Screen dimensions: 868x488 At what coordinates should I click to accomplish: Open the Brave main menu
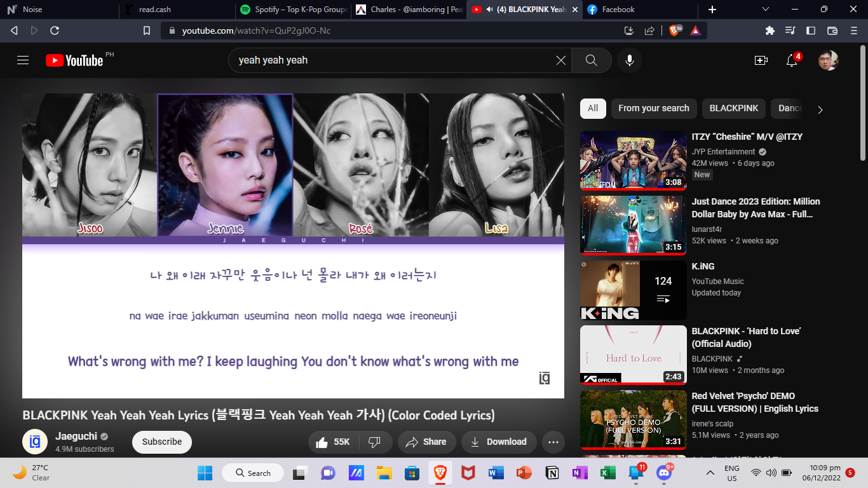853,30
